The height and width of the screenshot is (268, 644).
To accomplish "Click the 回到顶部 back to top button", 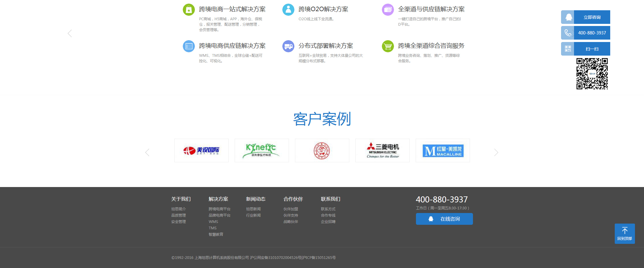I will (624, 234).
